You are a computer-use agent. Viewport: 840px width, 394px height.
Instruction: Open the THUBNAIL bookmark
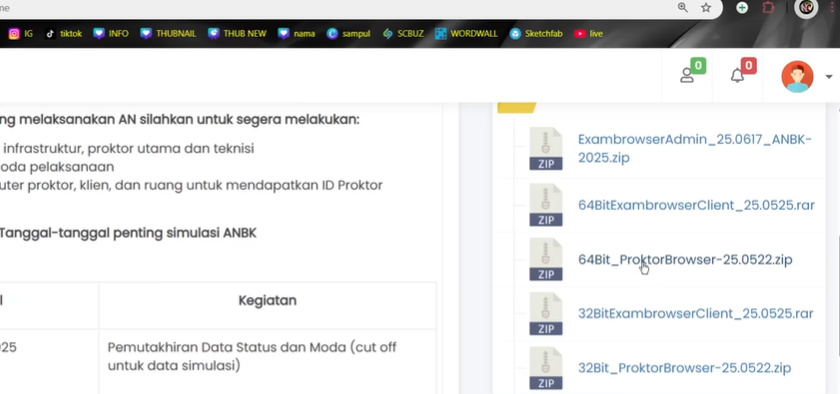[x=168, y=34]
